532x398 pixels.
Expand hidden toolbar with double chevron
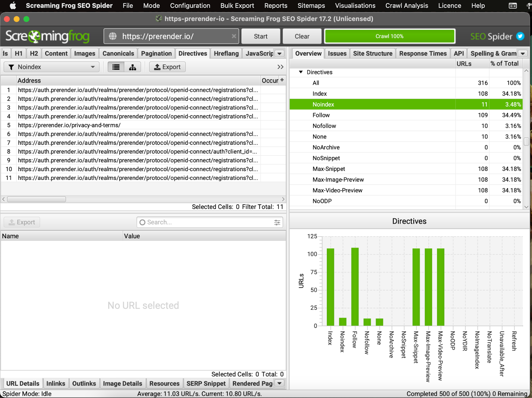pyautogui.click(x=280, y=67)
